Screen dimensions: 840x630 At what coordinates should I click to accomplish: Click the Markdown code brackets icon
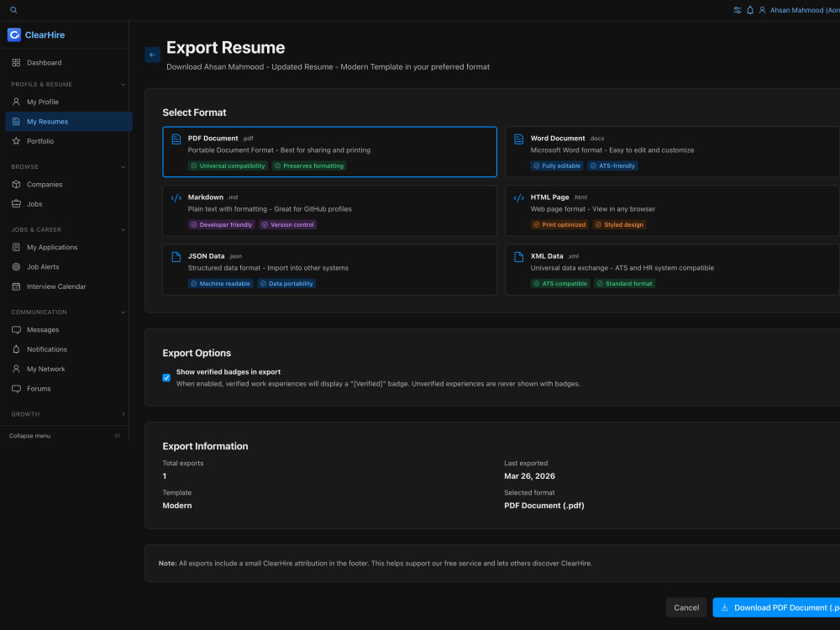tap(176, 198)
